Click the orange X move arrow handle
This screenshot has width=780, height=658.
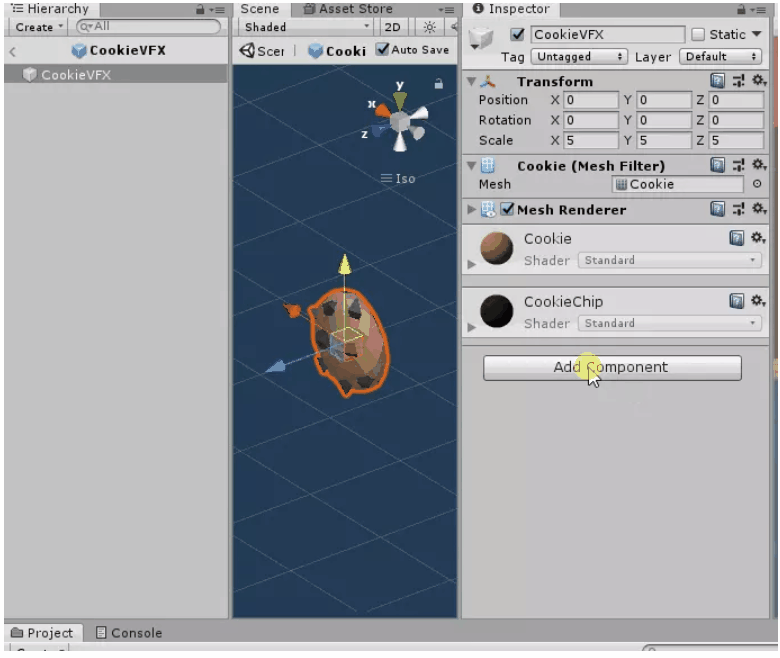click(292, 310)
